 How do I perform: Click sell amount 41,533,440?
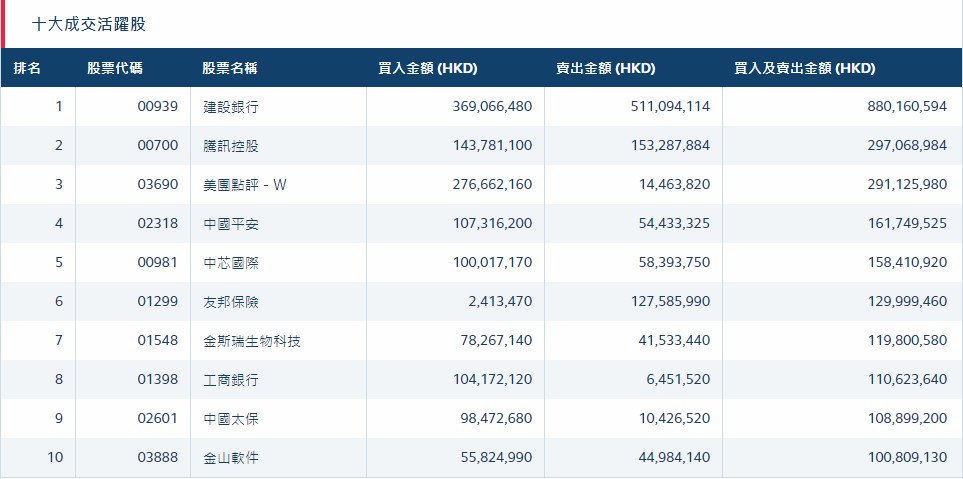(x=674, y=340)
